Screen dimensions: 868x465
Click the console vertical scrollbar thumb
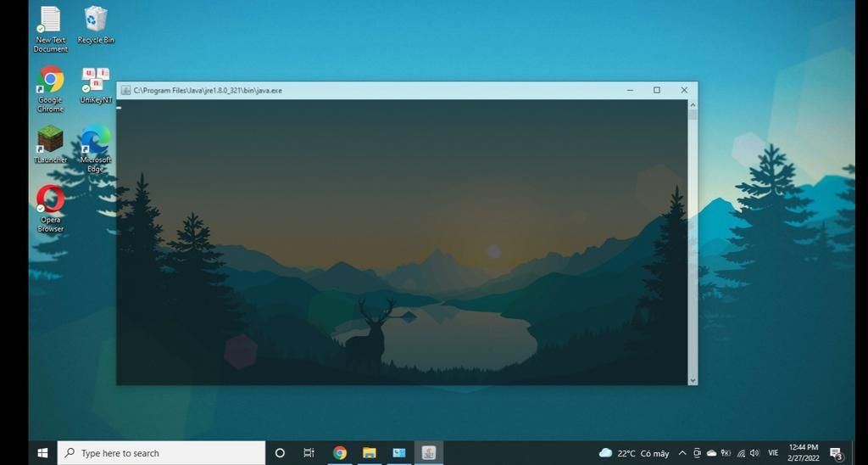[693, 115]
